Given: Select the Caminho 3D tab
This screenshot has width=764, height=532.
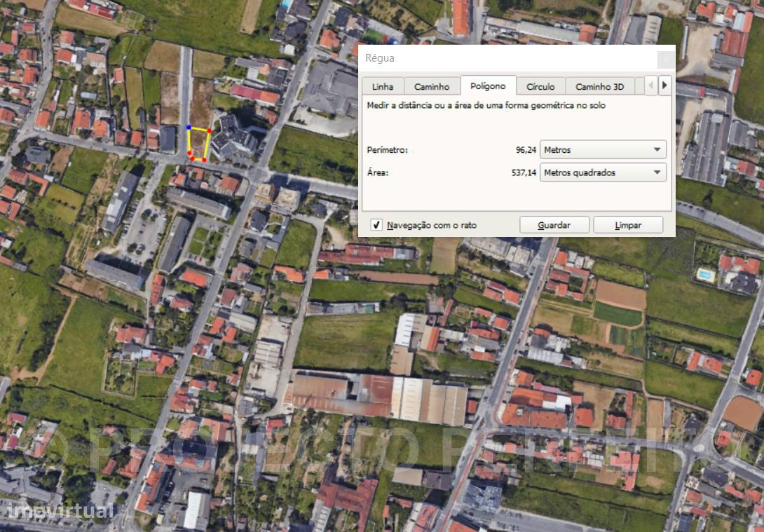Looking at the screenshot, I should click(x=600, y=87).
